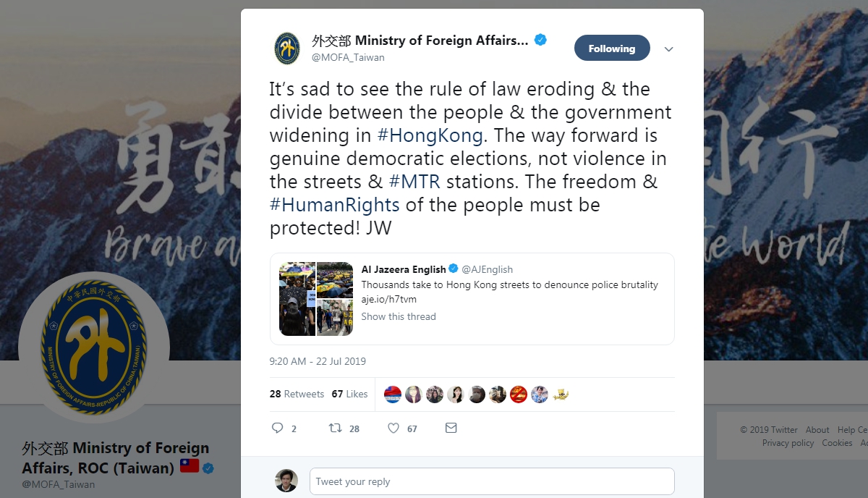Toggle the Following button
868x498 pixels.
[611, 48]
